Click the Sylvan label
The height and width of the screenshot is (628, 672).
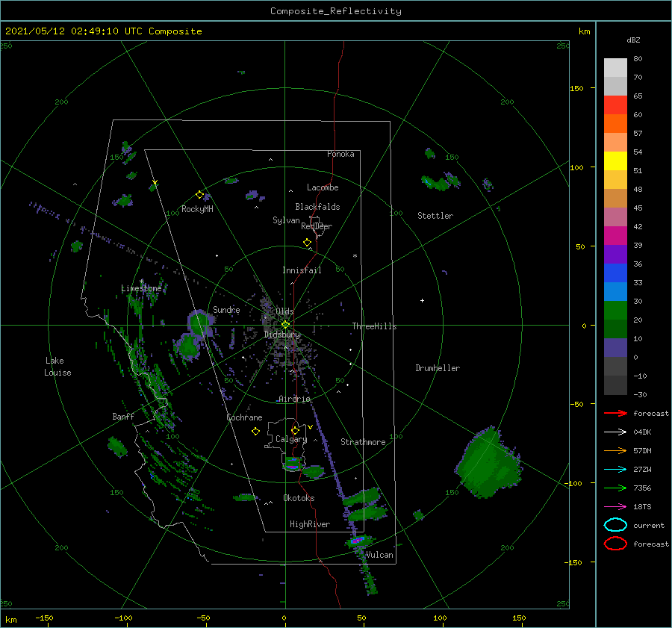tap(286, 220)
